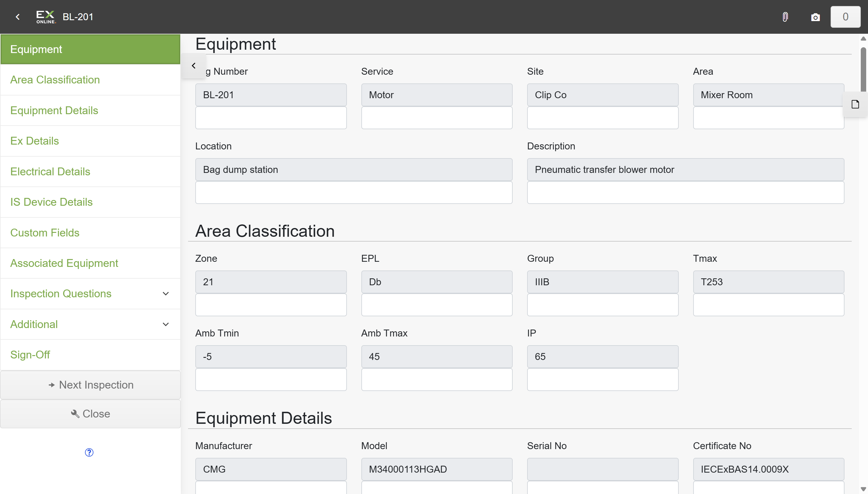This screenshot has width=868, height=494.
Task: Click the back arrow in the header
Action: (x=18, y=17)
